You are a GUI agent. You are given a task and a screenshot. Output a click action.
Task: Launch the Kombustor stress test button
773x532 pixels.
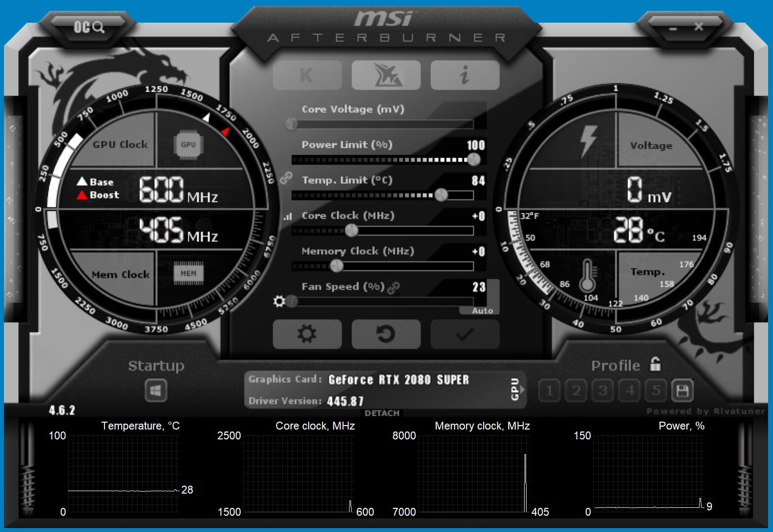307,75
